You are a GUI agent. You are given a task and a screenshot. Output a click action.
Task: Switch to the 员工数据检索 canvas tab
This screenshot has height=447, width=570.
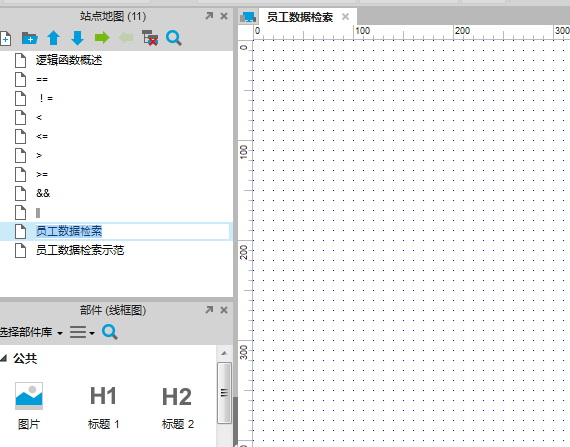[300, 17]
